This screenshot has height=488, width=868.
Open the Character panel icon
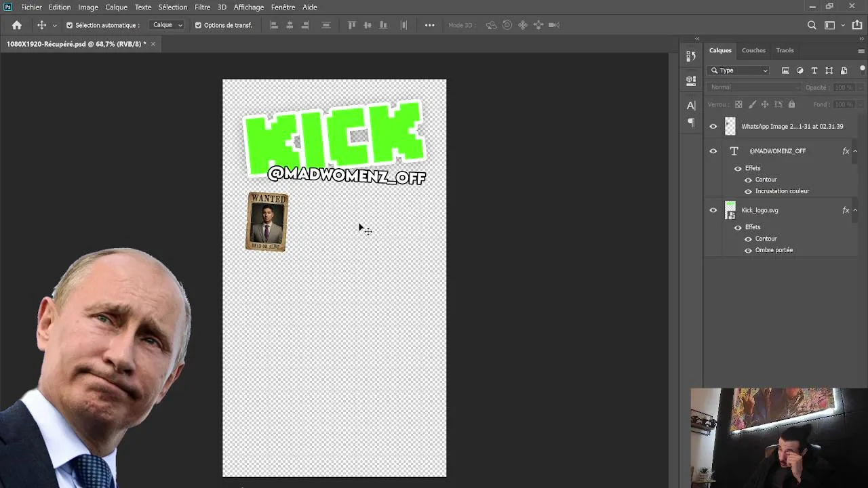[x=691, y=105]
